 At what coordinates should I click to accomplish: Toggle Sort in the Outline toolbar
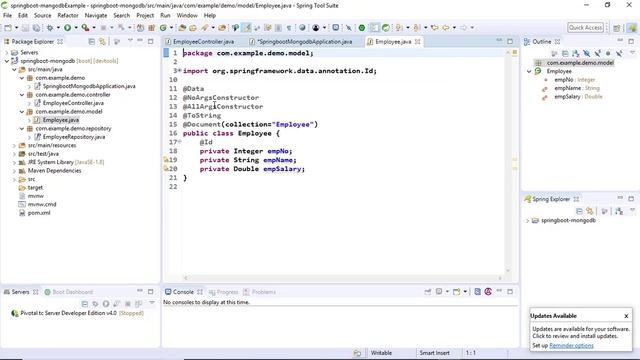(x=576, y=53)
